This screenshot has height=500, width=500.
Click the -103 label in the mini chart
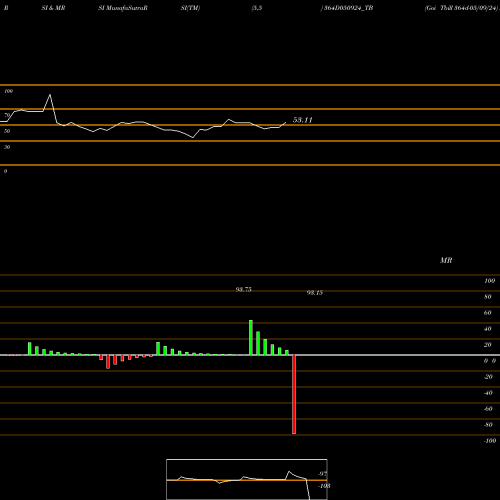[323, 486]
